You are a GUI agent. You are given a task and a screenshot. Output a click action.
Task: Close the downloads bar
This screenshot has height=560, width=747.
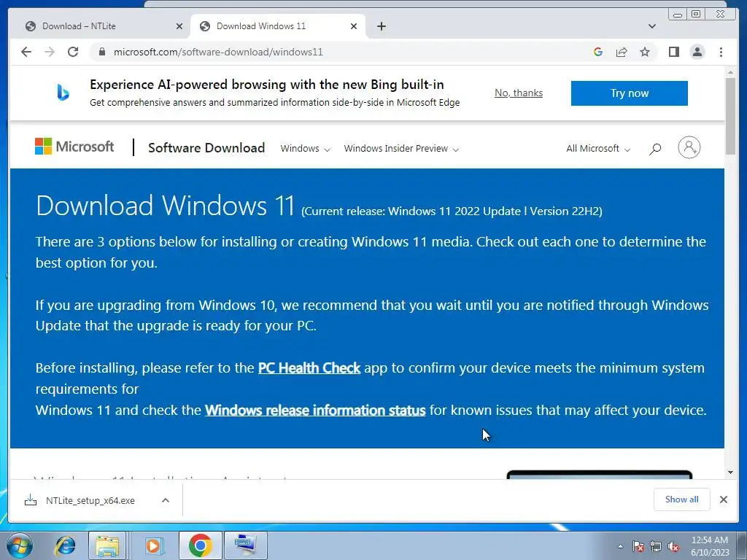point(723,499)
